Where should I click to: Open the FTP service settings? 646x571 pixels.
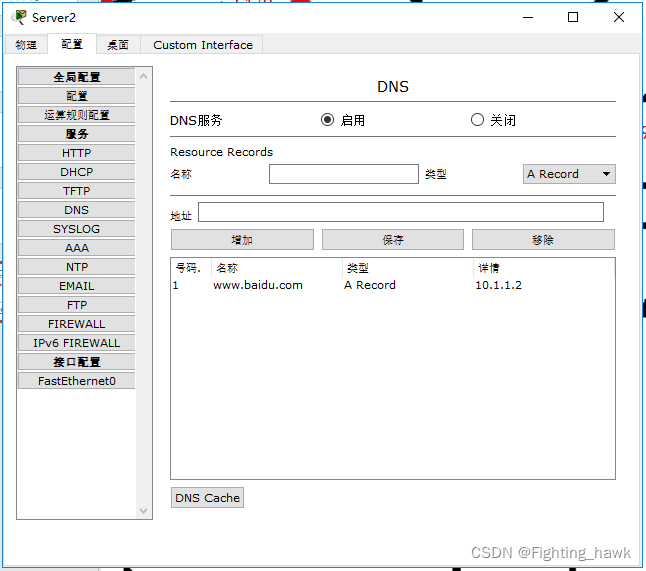pyautogui.click(x=77, y=304)
